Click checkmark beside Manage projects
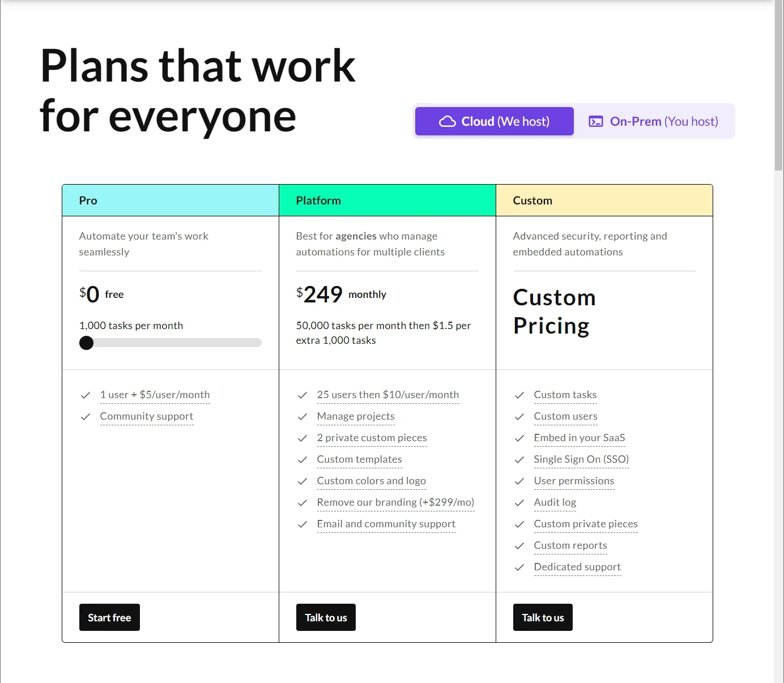 tap(302, 417)
